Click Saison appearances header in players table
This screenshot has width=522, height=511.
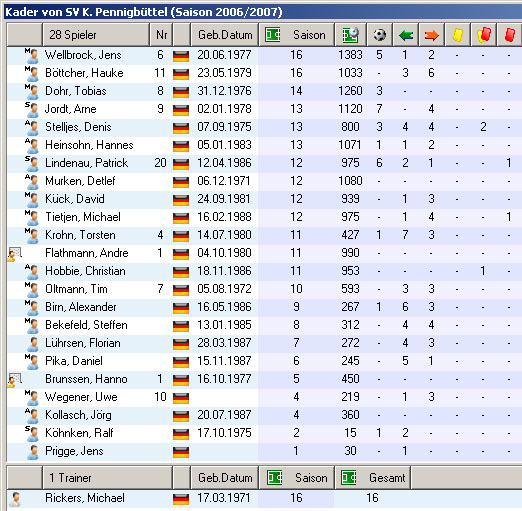[x=297, y=35]
